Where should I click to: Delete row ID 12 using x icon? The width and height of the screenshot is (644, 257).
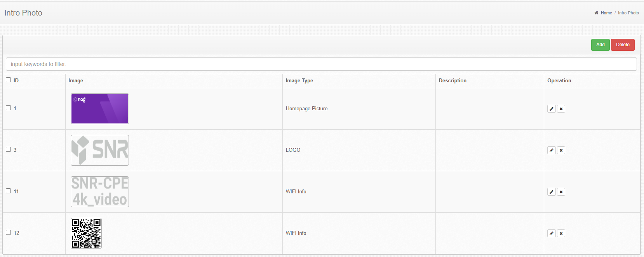[x=561, y=233]
